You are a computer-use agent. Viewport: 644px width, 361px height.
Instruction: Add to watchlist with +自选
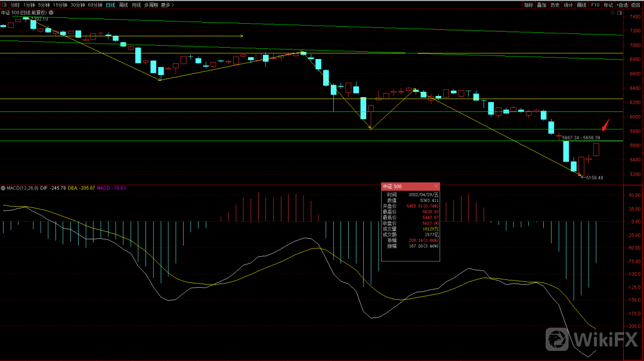[622, 5]
